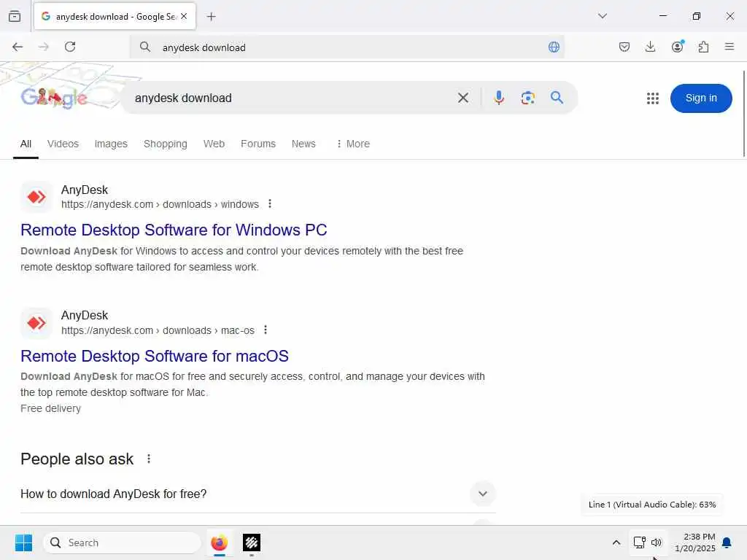Viewport: 747px width, 560px height.
Task: Open a new browser tab
Action: [211, 17]
